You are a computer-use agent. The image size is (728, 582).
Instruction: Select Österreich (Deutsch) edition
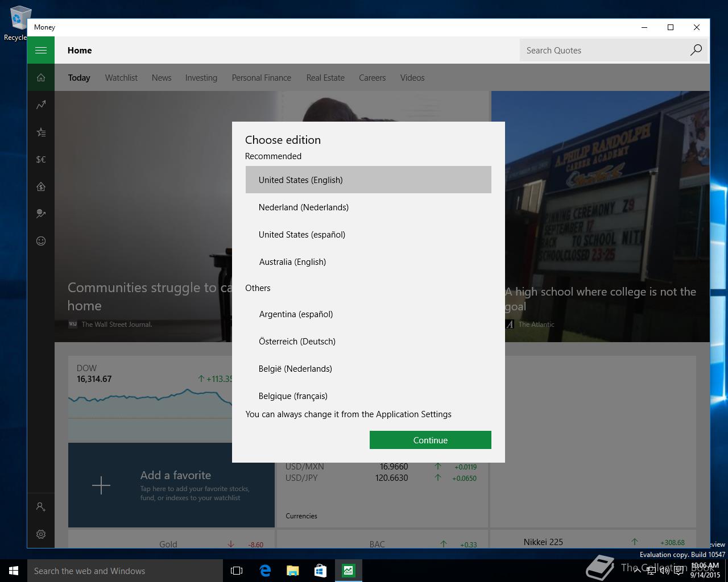click(x=369, y=341)
